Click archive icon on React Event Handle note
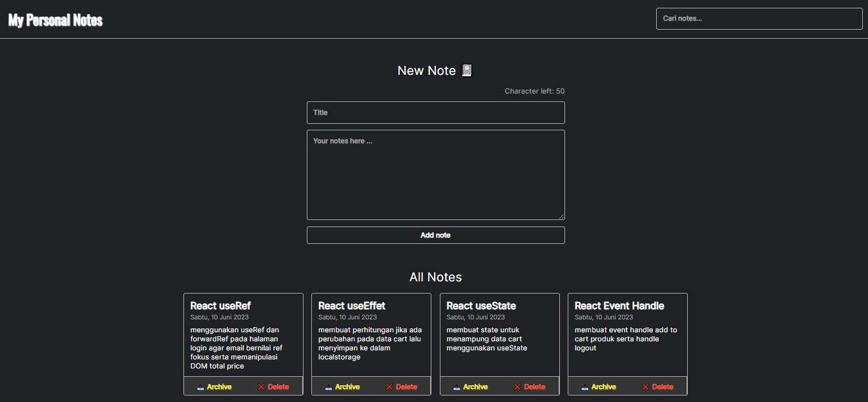Image resolution: width=868 pixels, height=402 pixels. tap(585, 387)
